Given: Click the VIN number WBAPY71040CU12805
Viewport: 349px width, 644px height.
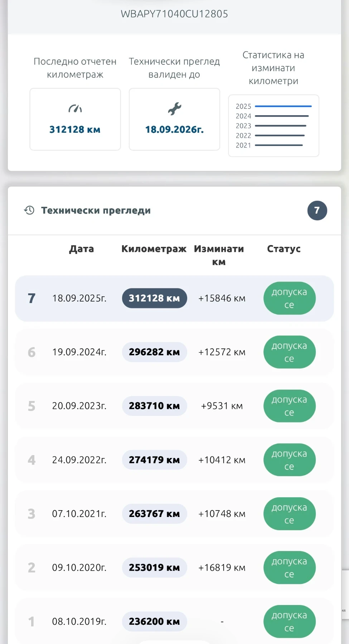Looking at the screenshot, I should tap(174, 14).
